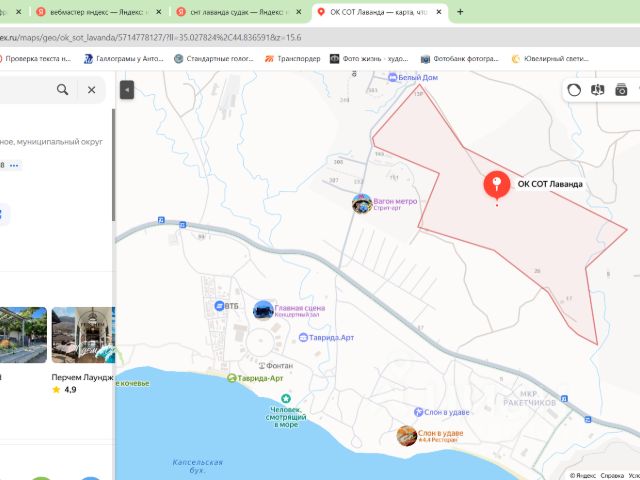Viewport: 640px width, 480px height.
Task: Clear the search with the X button
Action: pyautogui.click(x=91, y=90)
